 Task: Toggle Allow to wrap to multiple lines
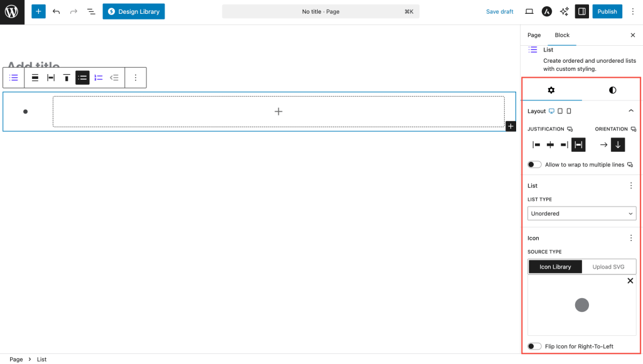[534, 164]
